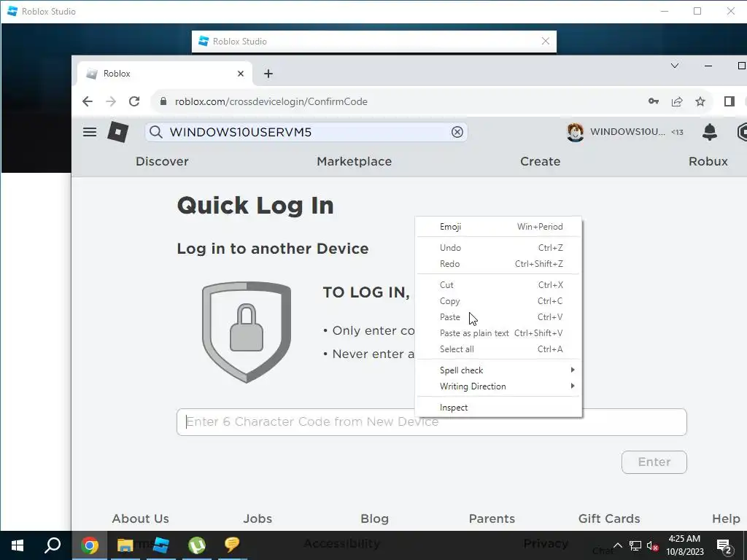Share this page via the share icon

(x=677, y=101)
